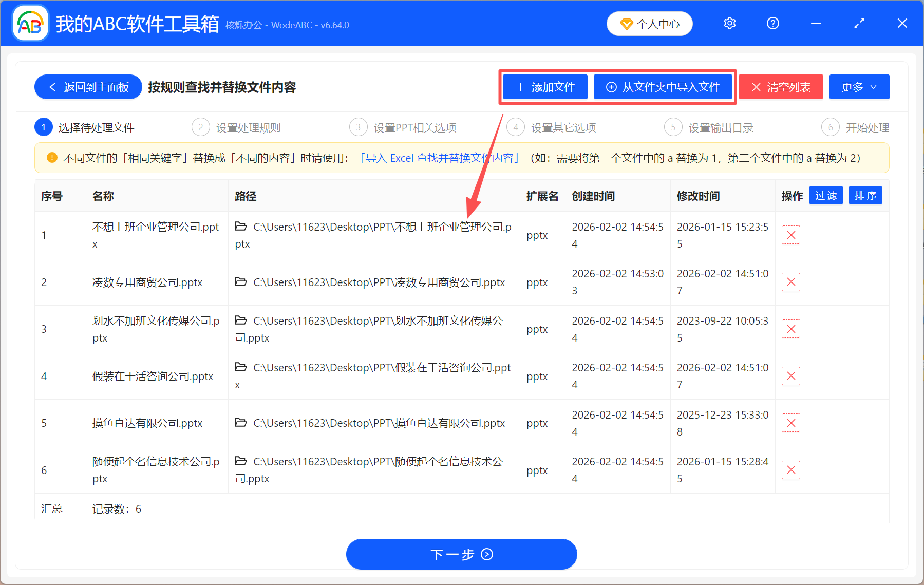The image size is (924, 585).
Task: Click the AB toolbox logo icon
Action: point(30,23)
